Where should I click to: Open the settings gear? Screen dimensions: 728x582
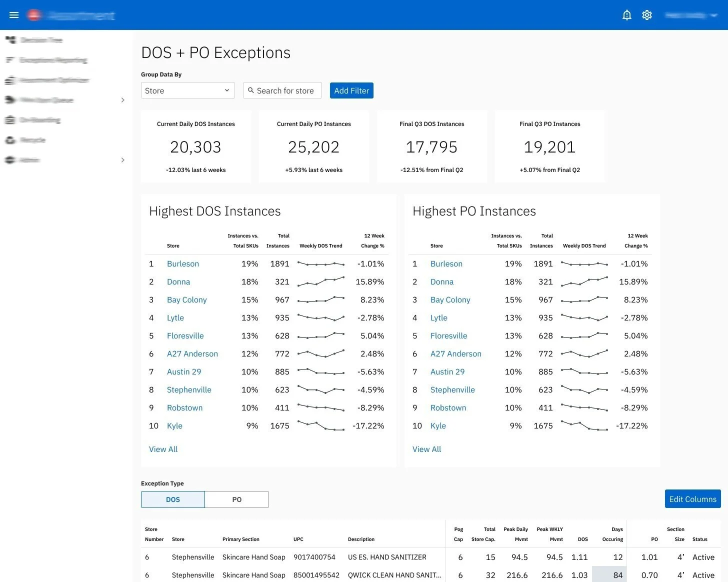point(647,15)
